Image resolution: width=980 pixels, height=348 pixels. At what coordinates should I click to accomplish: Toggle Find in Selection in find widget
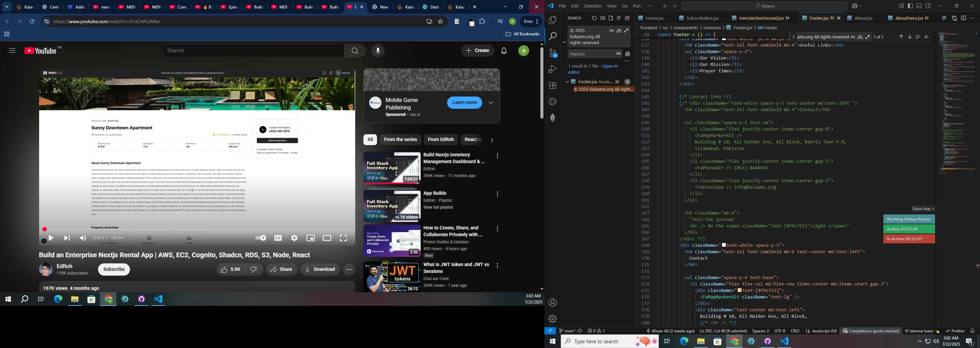click(918, 37)
